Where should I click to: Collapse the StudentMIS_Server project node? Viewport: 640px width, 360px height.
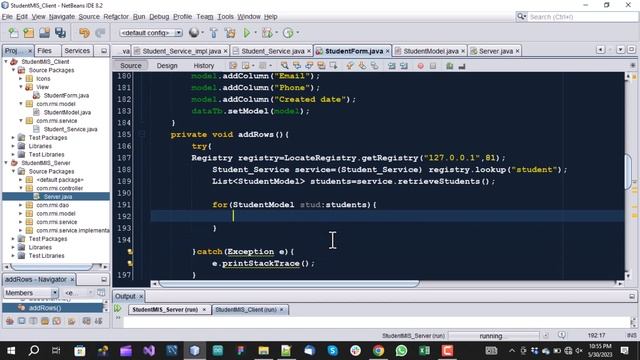(6, 163)
